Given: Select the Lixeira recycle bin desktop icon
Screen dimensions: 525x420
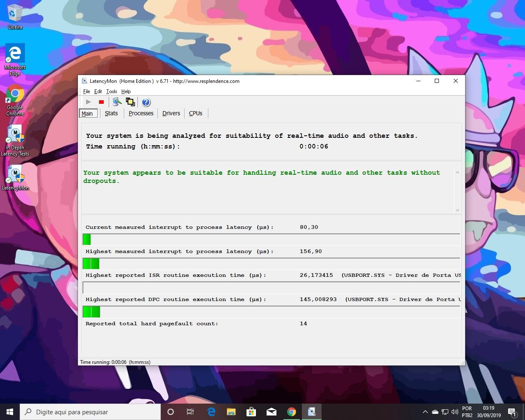Looking at the screenshot, I should (15, 17).
